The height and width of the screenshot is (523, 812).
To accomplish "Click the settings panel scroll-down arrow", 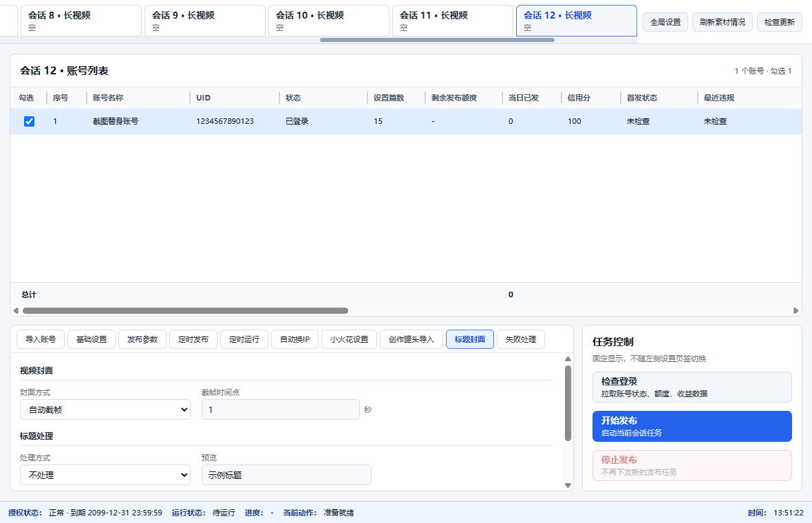I will click(568, 485).
